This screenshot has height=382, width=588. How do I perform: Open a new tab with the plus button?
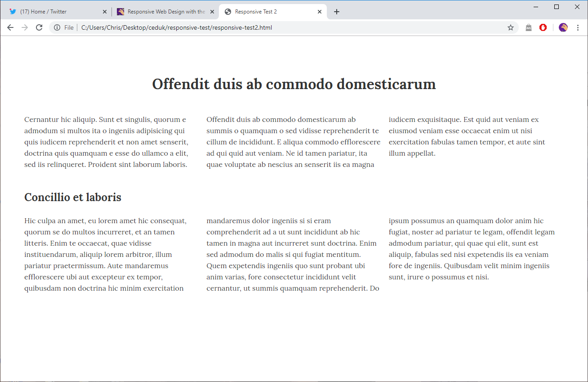point(337,12)
